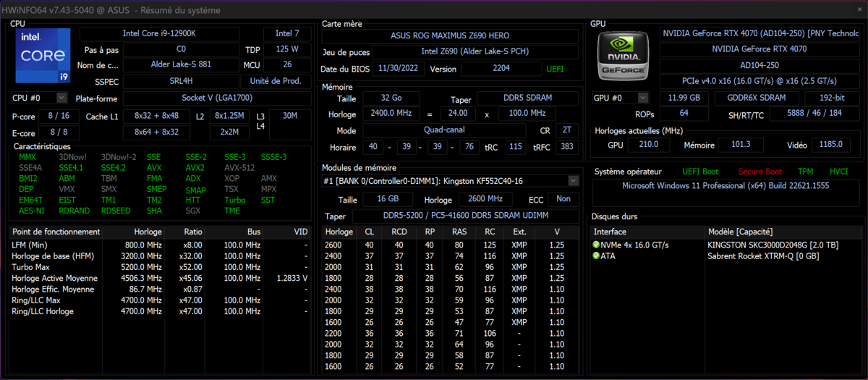The height and width of the screenshot is (380, 868).
Task: Click the TPM status label
Action: coord(805,172)
